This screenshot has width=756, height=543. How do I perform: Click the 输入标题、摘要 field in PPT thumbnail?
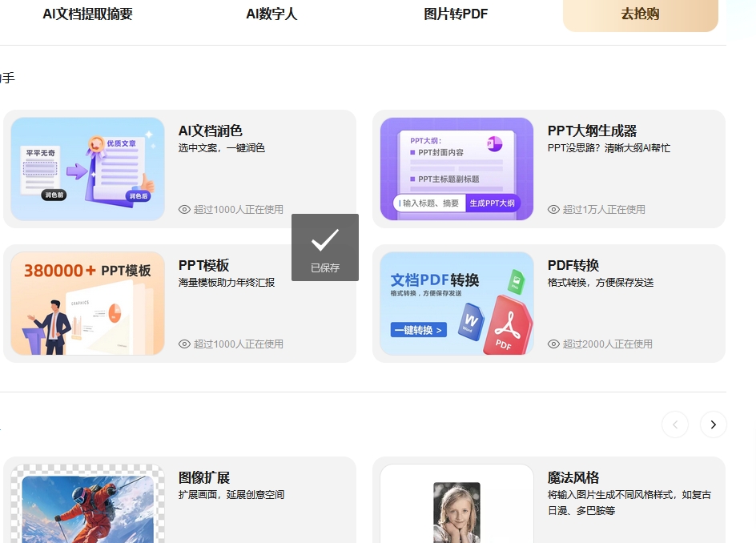point(430,203)
